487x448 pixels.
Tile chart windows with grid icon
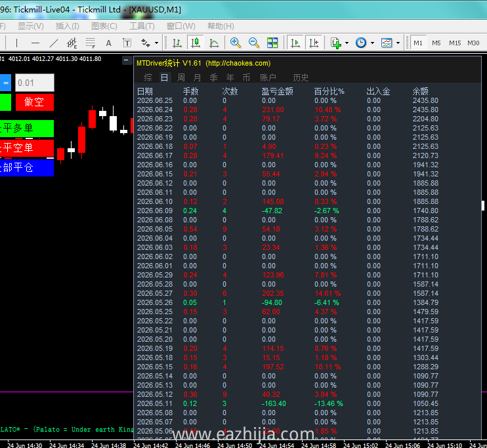[272, 43]
